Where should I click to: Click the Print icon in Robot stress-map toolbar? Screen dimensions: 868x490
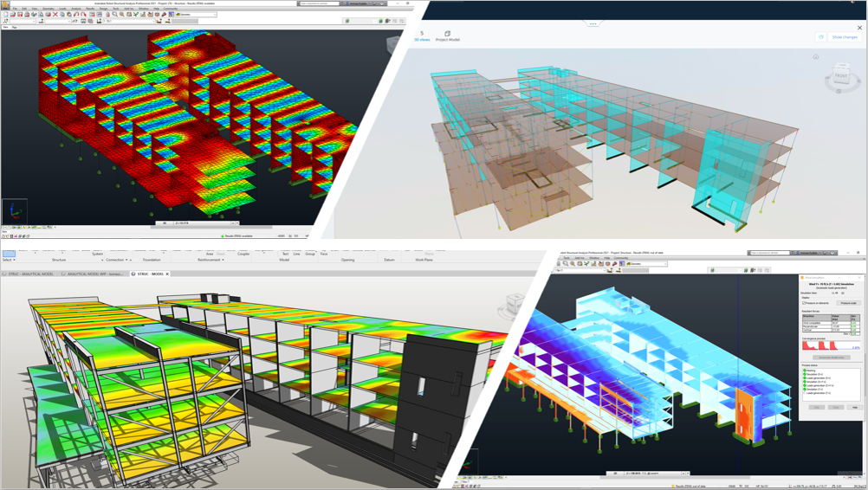coord(27,15)
